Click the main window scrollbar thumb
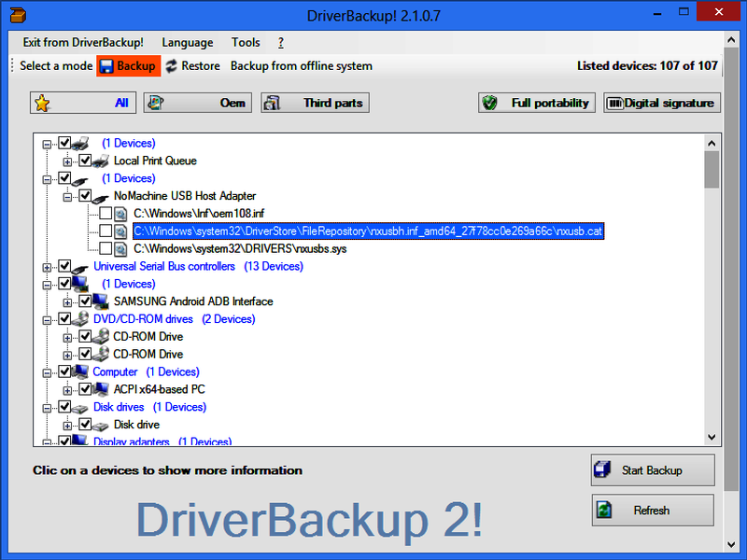 click(x=731, y=269)
